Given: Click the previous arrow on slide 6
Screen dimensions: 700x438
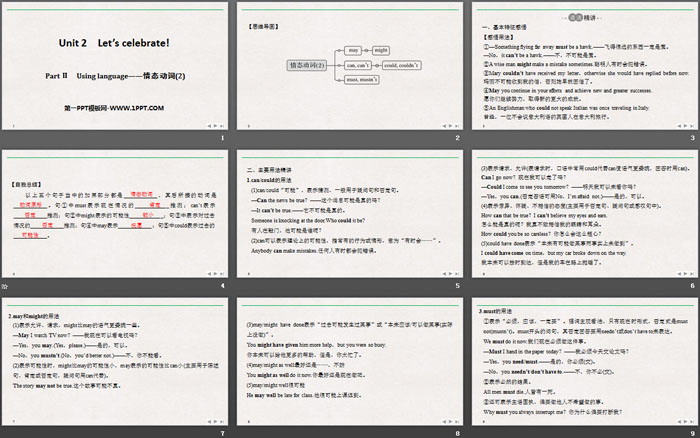Looking at the screenshot, I should pyautogui.click(x=679, y=274).
